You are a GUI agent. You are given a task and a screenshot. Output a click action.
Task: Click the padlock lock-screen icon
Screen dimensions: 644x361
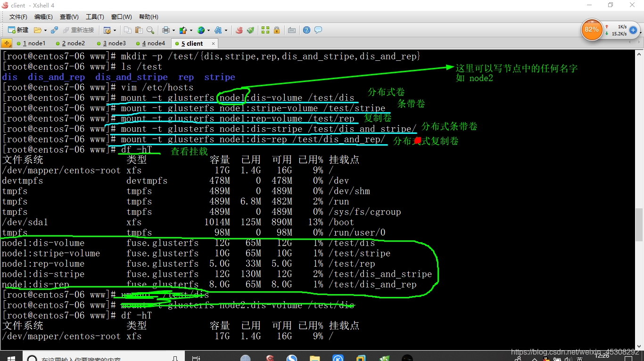277,30
